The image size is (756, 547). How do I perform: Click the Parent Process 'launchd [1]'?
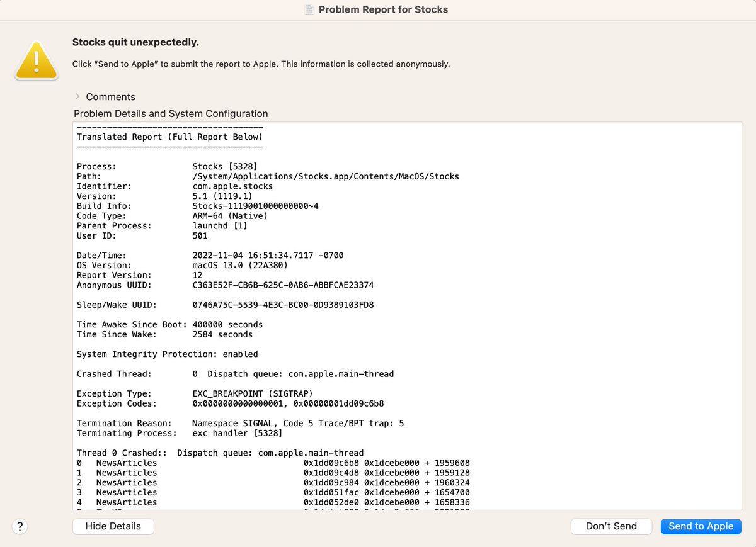coord(220,225)
